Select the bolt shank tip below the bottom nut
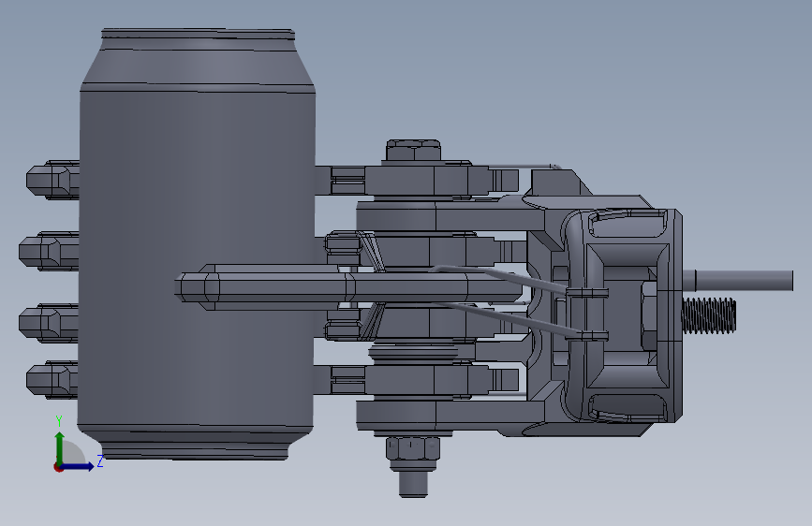The image size is (812, 526). (413, 484)
